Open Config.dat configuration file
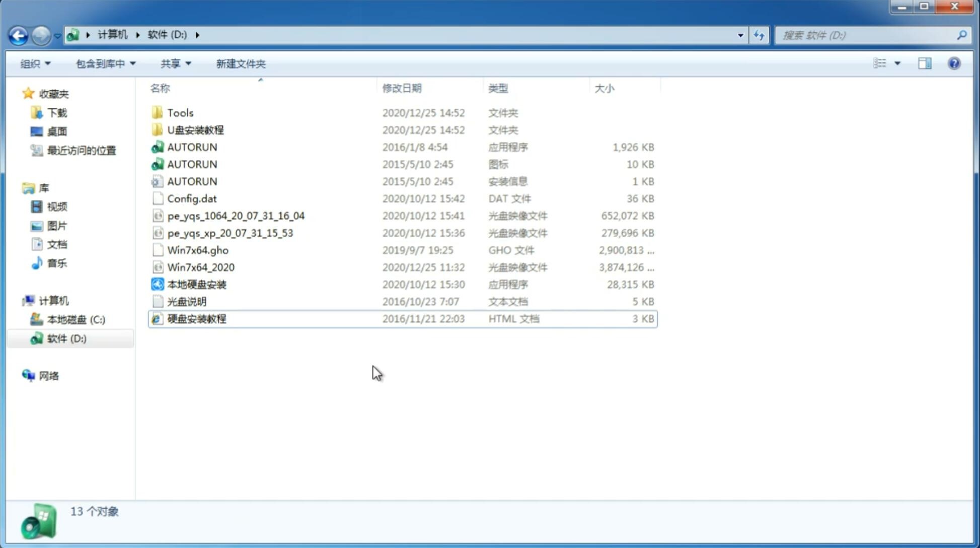 [192, 198]
